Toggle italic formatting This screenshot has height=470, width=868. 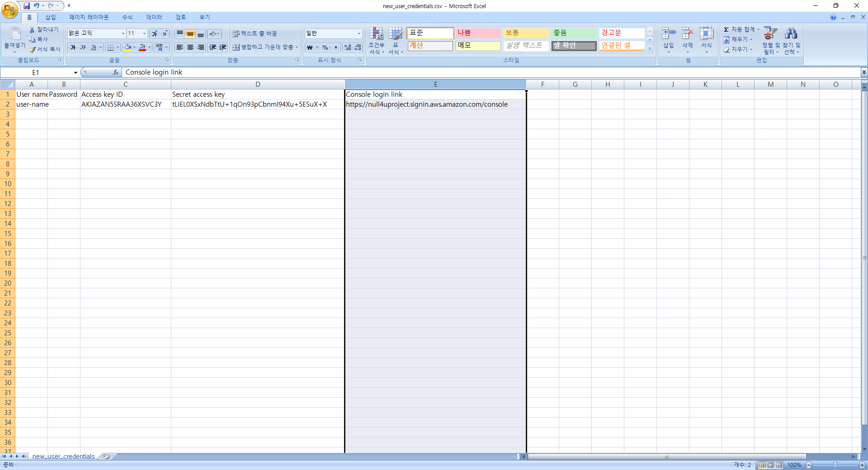(x=83, y=47)
